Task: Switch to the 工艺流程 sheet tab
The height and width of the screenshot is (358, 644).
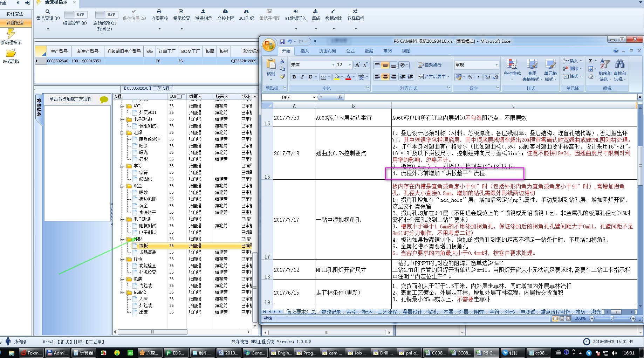Action: [x=387, y=312]
